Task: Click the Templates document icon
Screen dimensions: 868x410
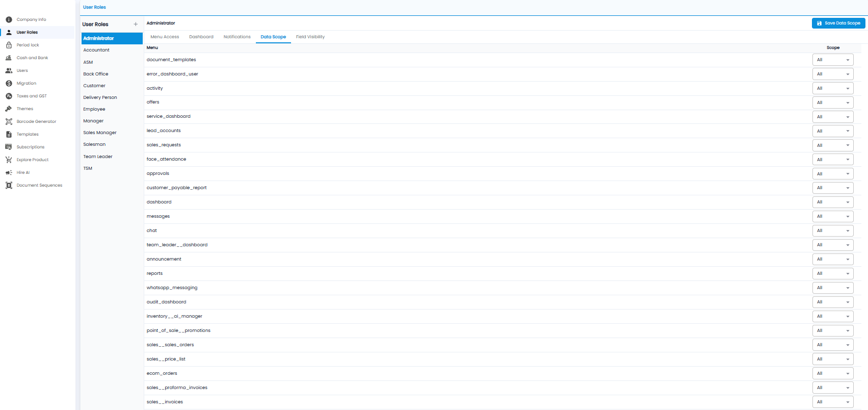Action: (9, 134)
